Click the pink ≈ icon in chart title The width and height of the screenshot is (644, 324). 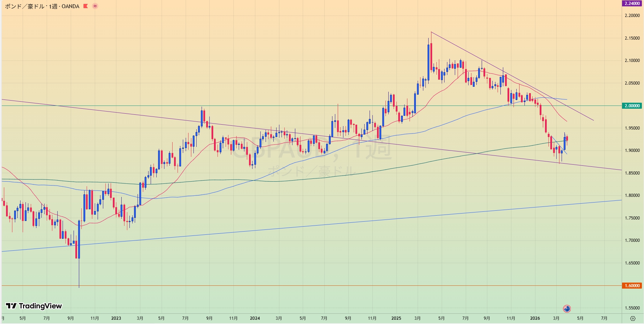coord(95,6)
